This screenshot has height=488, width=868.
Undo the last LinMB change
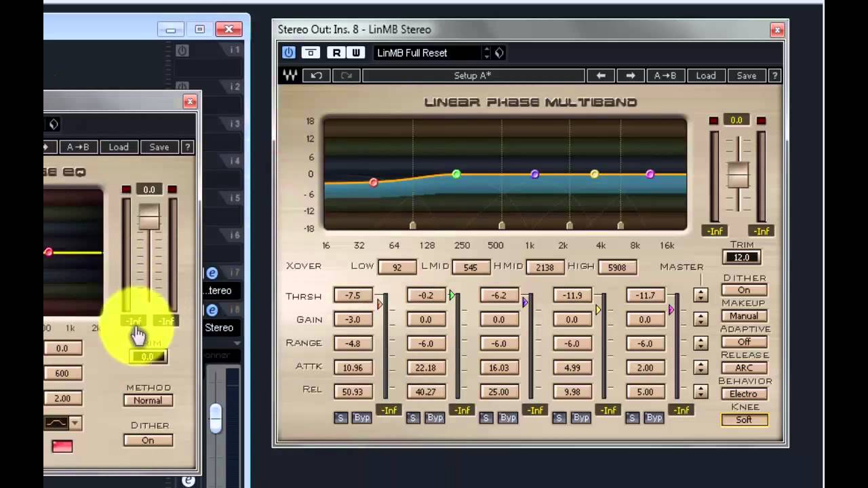coord(317,75)
